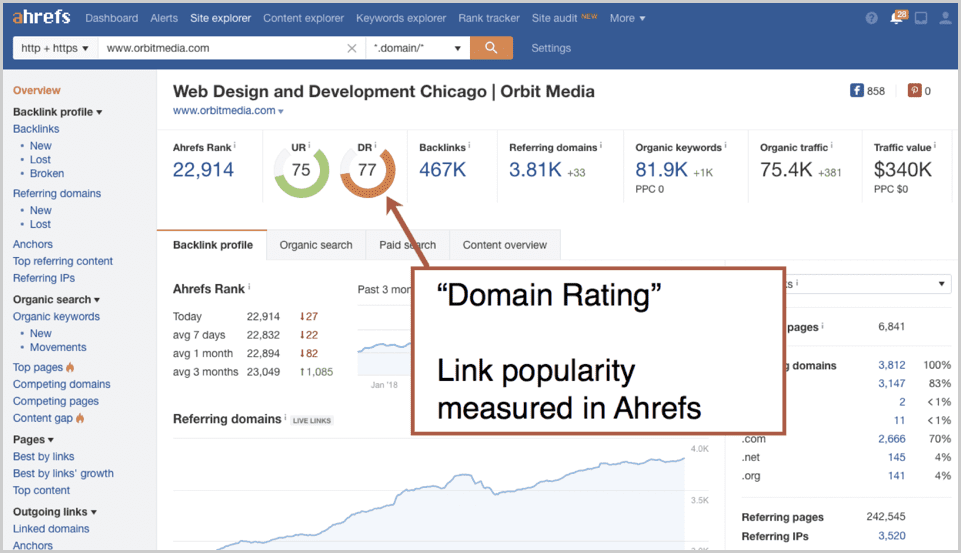Viewport: 961px width, 553px height.
Task: Open the user account icon
Action: point(946,18)
